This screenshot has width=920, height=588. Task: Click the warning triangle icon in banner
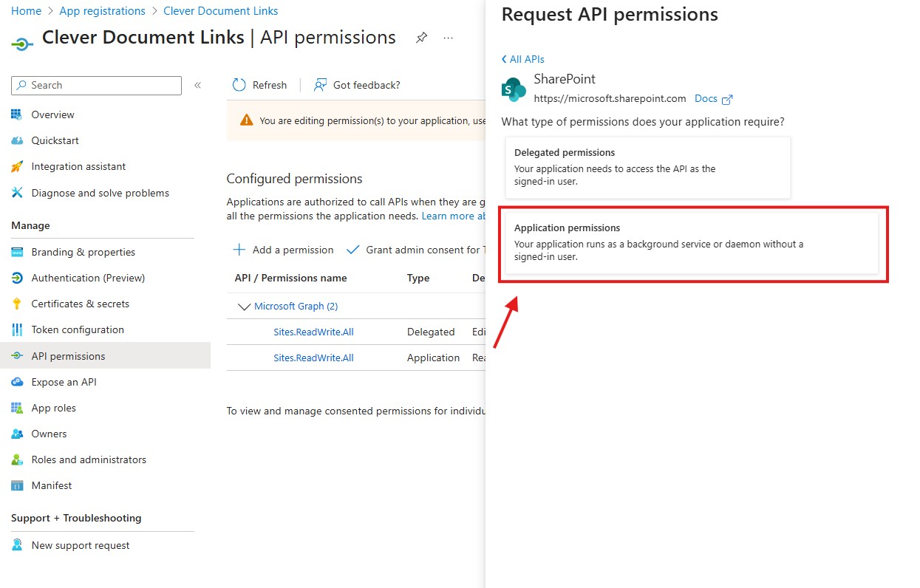(x=246, y=120)
